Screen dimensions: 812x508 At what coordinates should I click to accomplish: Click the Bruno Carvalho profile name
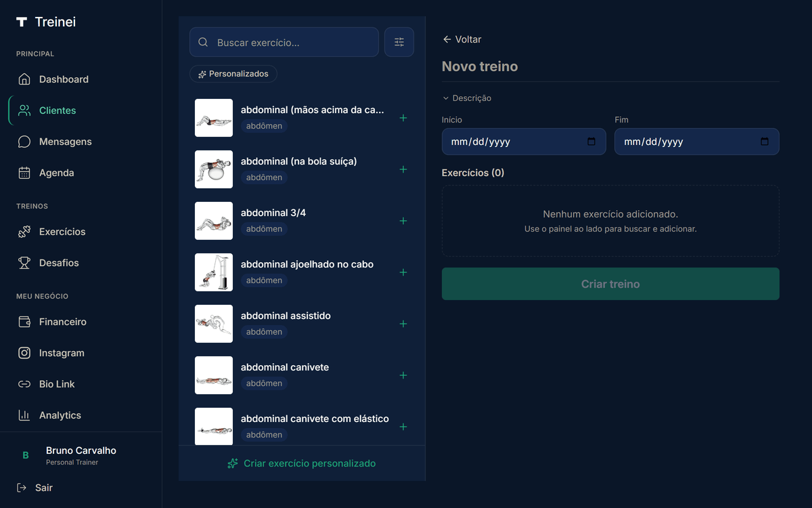click(81, 450)
